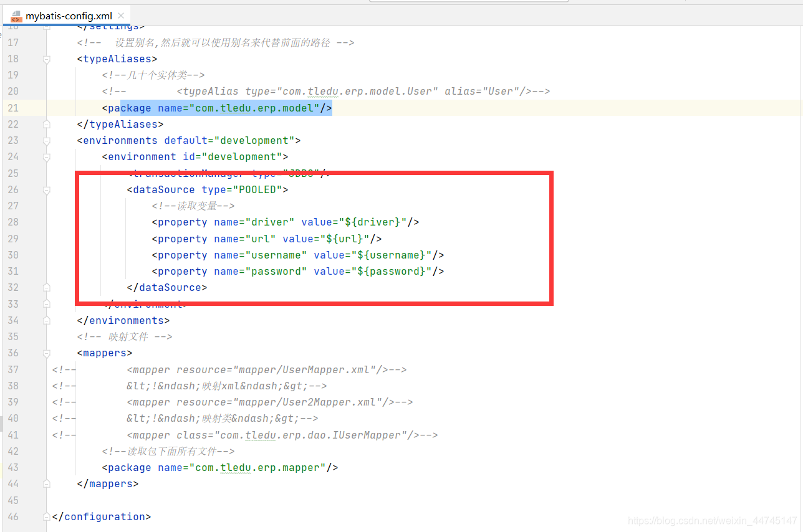
Task: Click the highlighted package name="com.tledu.erp.model" line
Action: pyautogui.click(x=217, y=108)
